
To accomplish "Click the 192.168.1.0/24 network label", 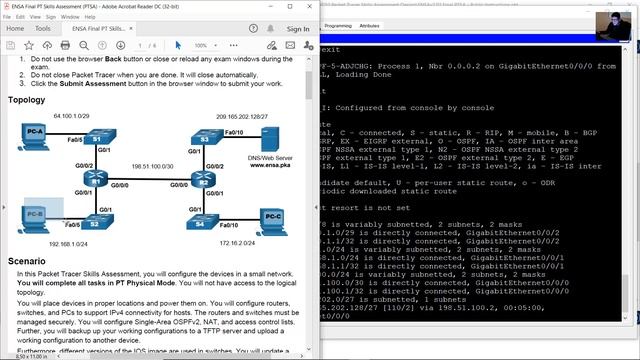I will [68, 244].
